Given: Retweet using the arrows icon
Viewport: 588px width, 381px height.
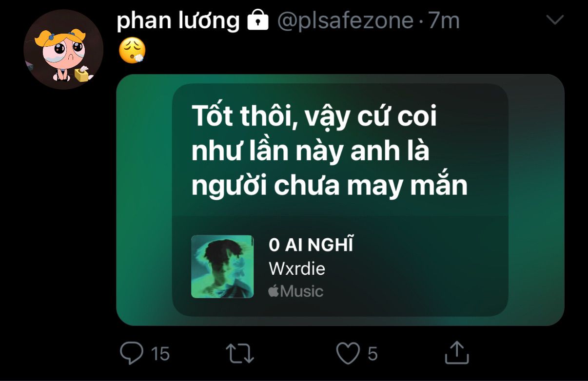Looking at the screenshot, I should click(x=240, y=353).
